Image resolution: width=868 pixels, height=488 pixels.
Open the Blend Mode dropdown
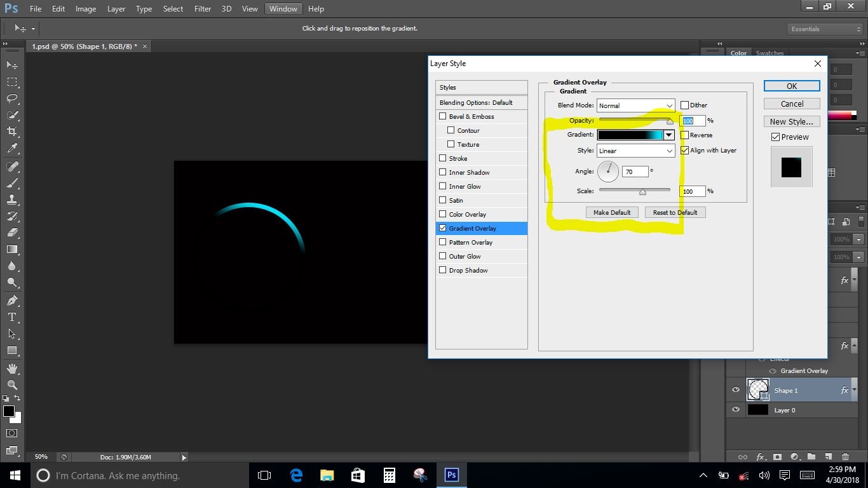click(635, 105)
